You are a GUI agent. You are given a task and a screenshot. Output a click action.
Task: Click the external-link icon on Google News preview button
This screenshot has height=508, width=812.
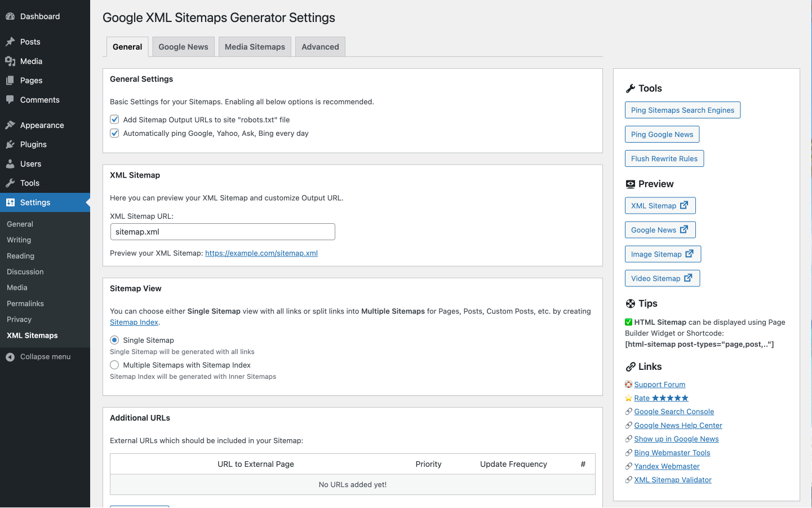pyautogui.click(x=684, y=229)
